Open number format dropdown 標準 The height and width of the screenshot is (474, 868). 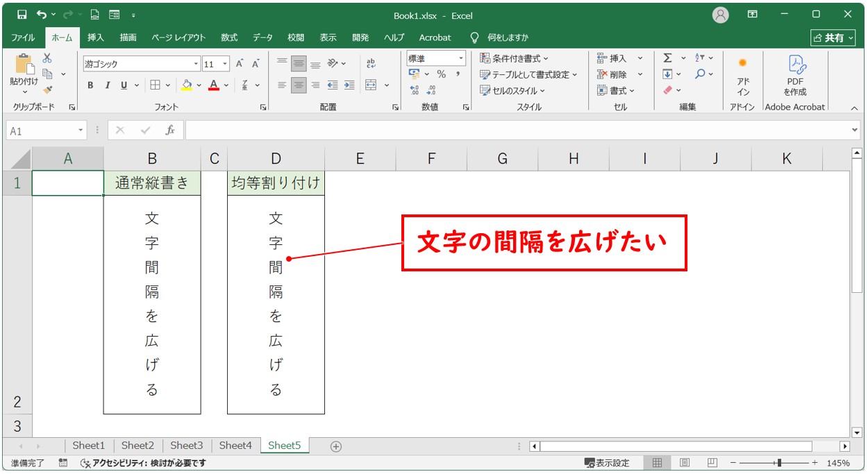[461, 58]
